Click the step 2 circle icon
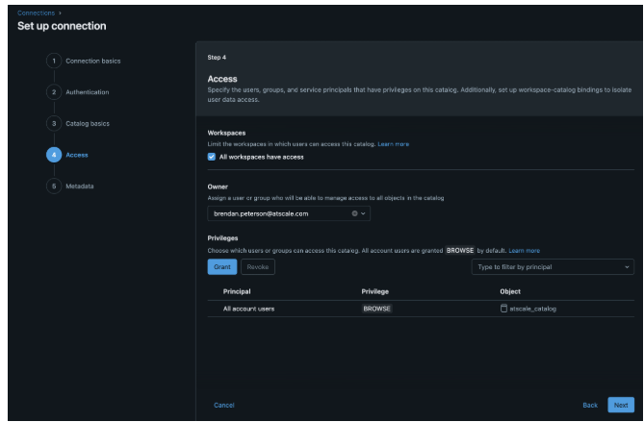This screenshot has width=644, height=422. tap(54, 92)
